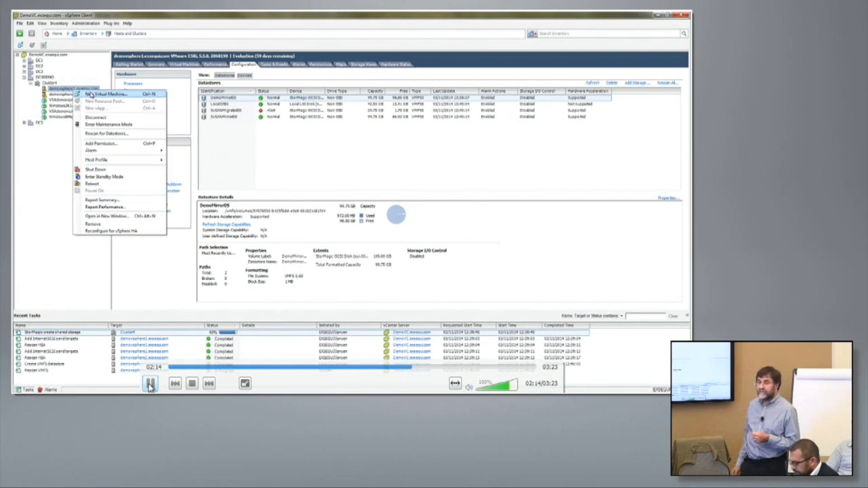Choose Enter Maintenance Mode

tap(120, 124)
